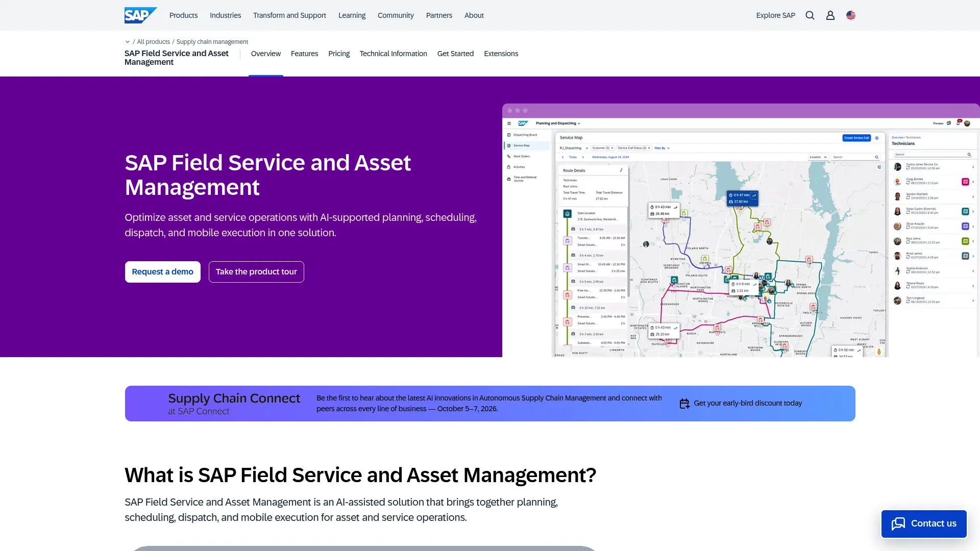Image resolution: width=980 pixels, height=551 pixels.
Task: Open the Learning menu
Action: (352, 15)
